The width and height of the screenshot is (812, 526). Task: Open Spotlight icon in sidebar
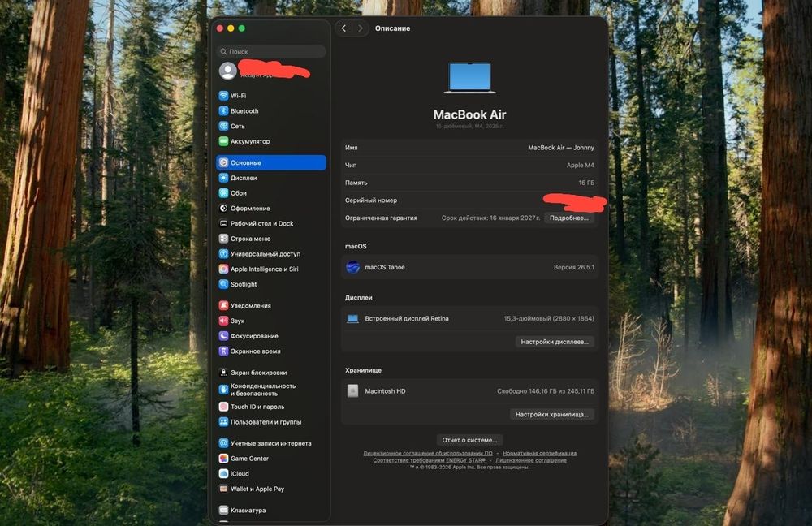tap(223, 284)
